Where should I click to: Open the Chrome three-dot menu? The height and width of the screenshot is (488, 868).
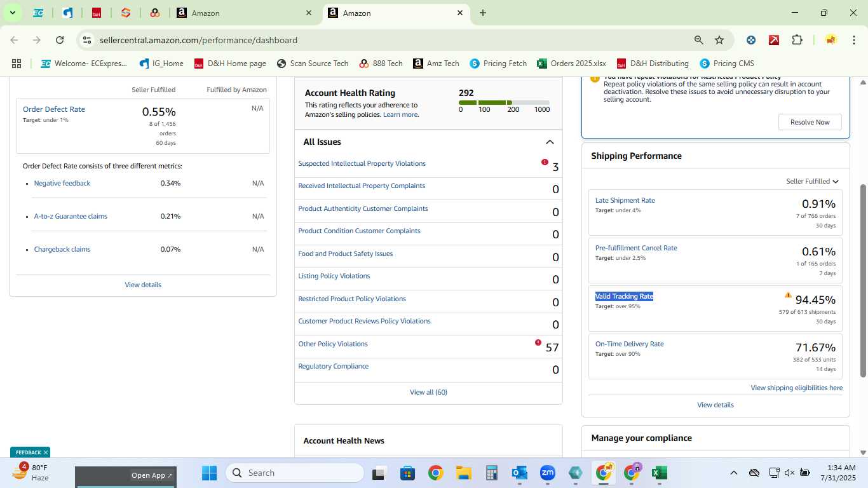[x=853, y=40]
